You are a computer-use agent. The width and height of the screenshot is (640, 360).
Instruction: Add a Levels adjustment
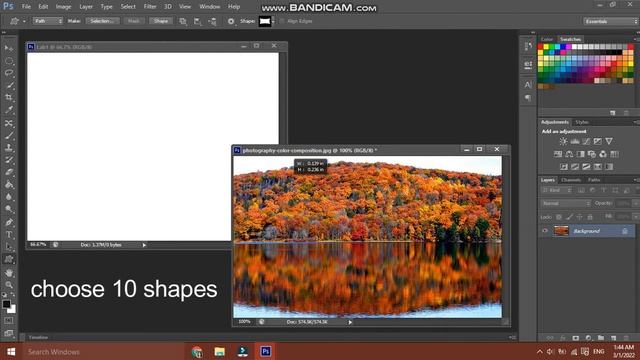575,141
